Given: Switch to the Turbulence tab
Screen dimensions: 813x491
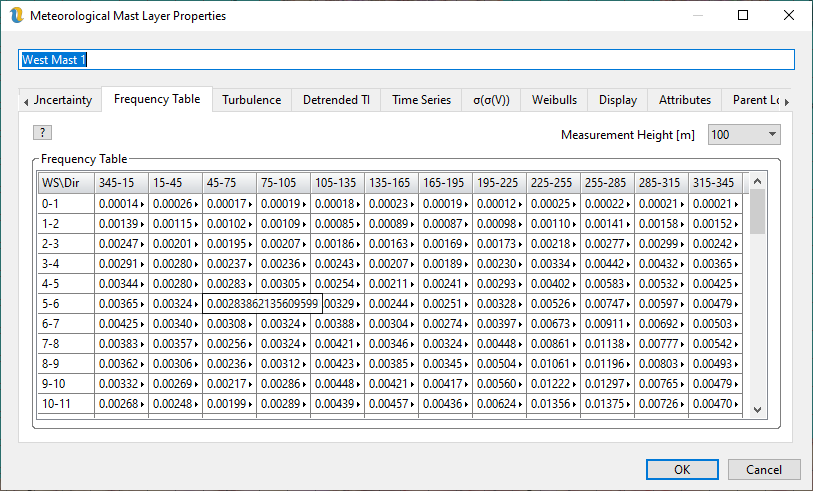Looking at the screenshot, I should [252, 100].
